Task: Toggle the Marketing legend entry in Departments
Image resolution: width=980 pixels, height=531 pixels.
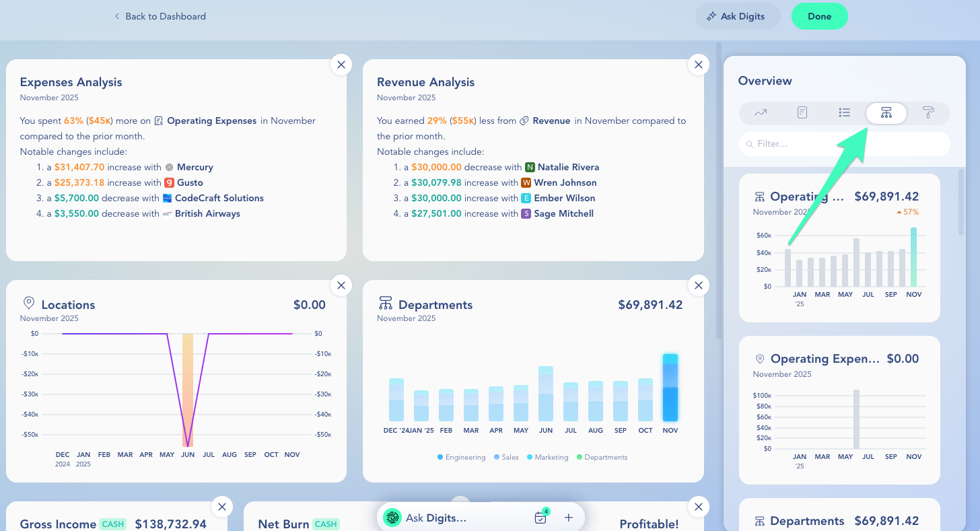Action: click(547, 457)
